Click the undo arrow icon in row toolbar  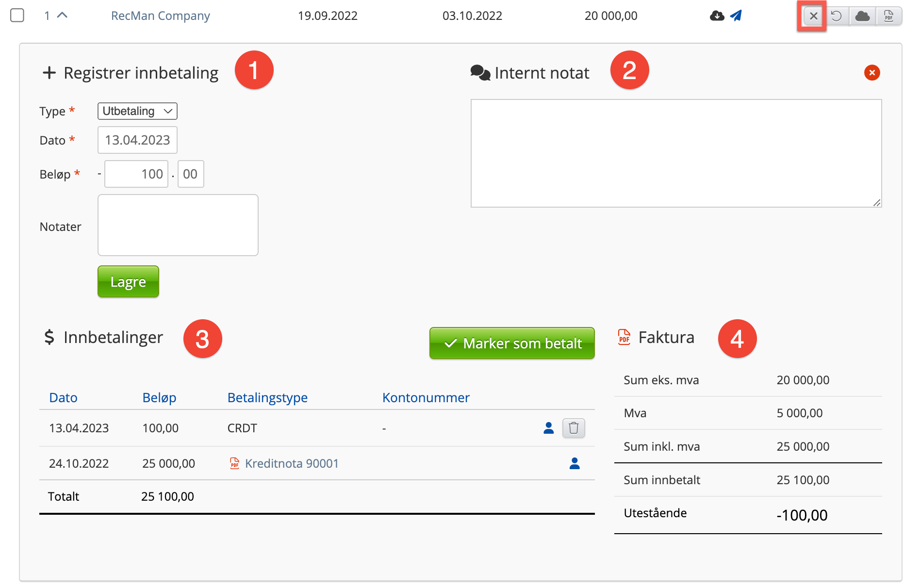click(836, 16)
